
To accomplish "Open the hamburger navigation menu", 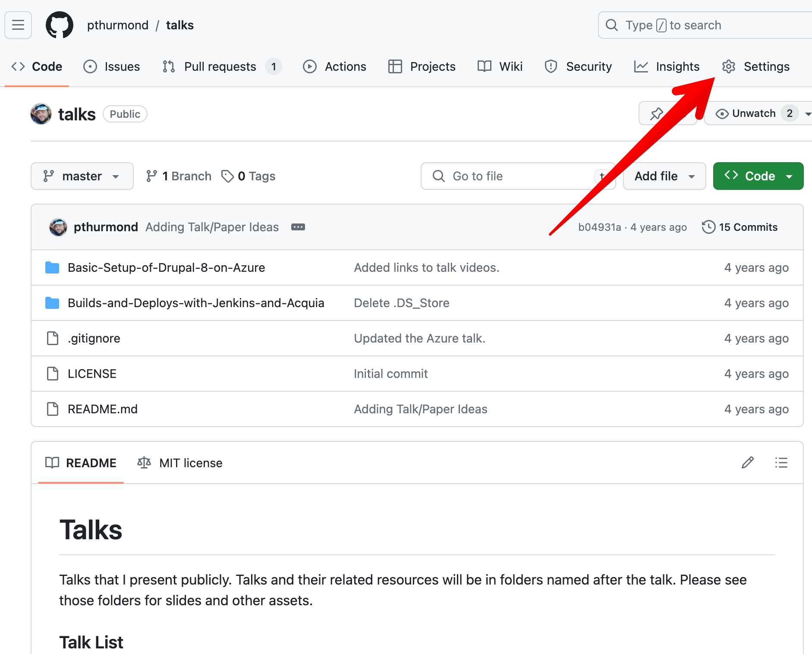I will (x=18, y=25).
